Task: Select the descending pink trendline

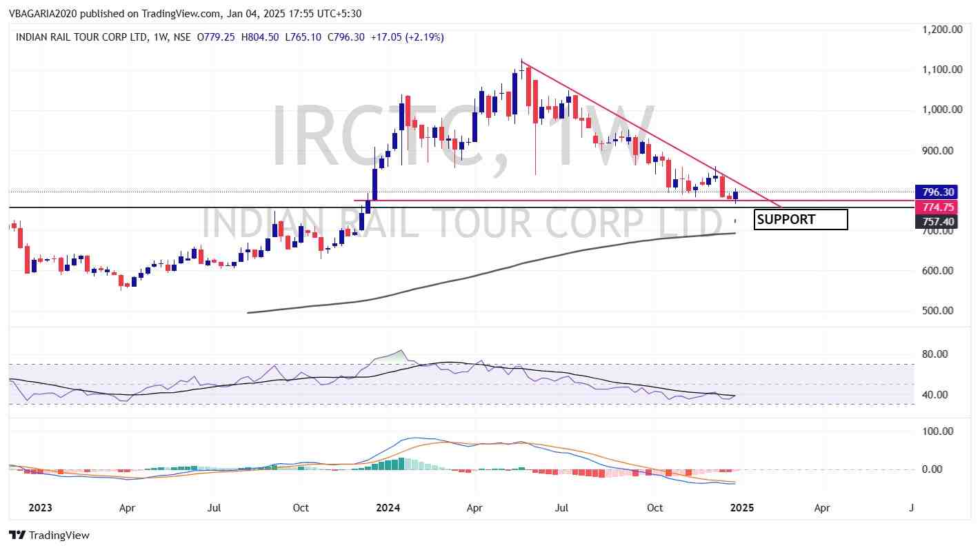Action: tap(652, 134)
